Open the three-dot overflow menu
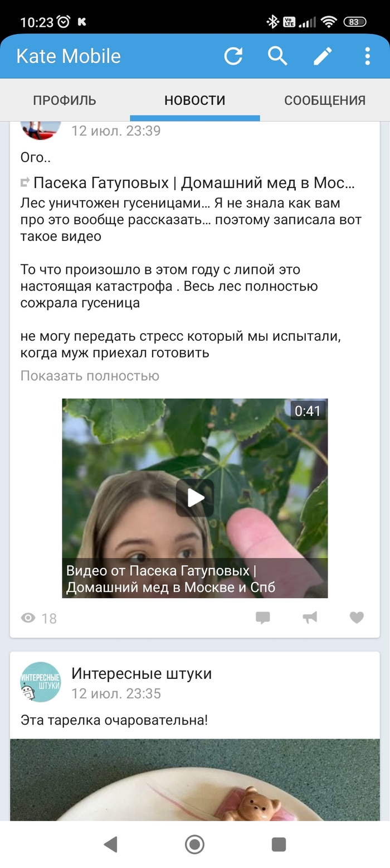 pos(367,56)
